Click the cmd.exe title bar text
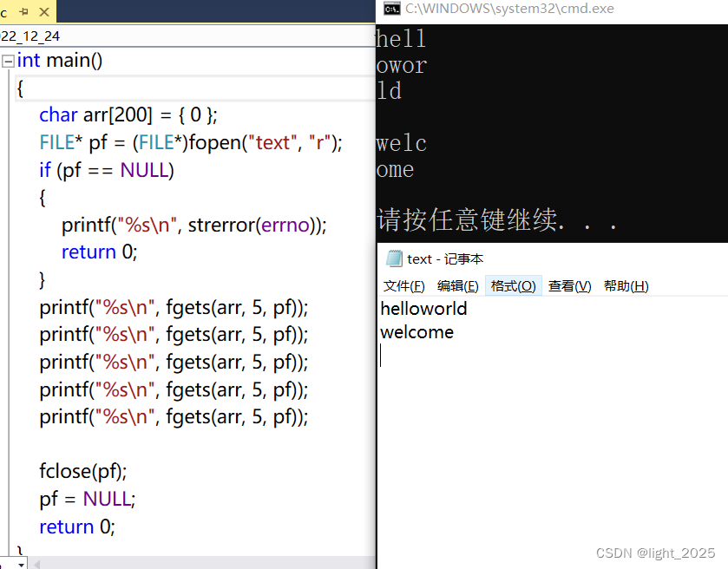Image resolution: width=728 pixels, height=569 pixels. point(509,9)
